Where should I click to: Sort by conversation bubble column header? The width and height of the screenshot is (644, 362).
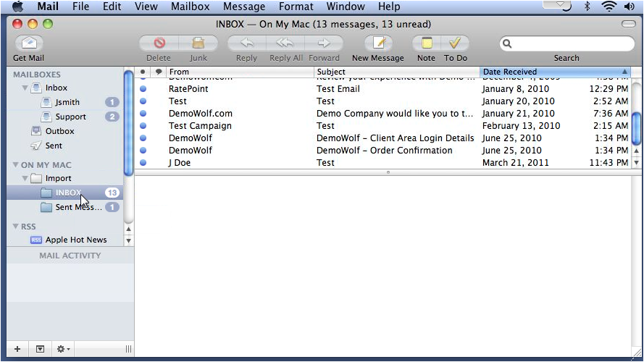(x=158, y=72)
